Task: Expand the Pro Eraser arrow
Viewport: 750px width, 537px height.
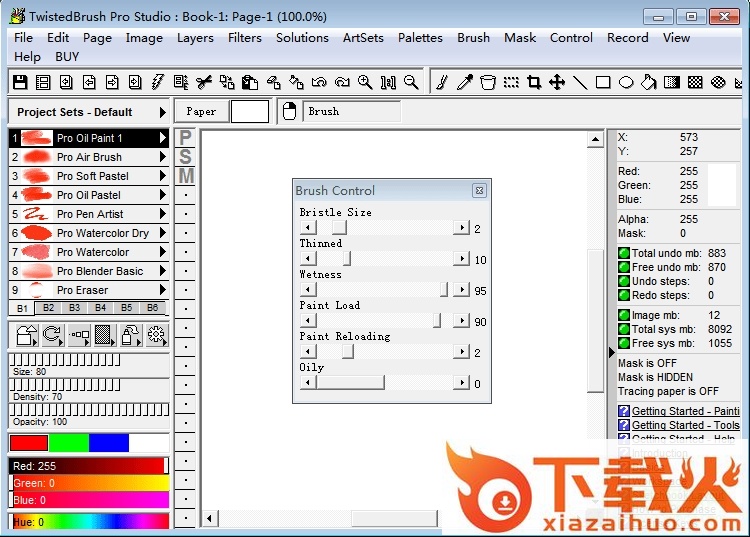Action: point(163,290)
